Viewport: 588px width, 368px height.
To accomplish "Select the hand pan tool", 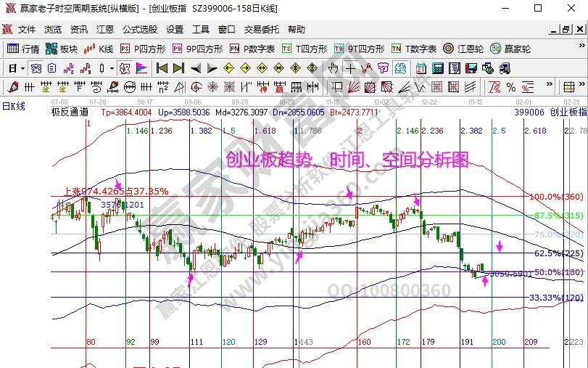I will tap(333, 68).
